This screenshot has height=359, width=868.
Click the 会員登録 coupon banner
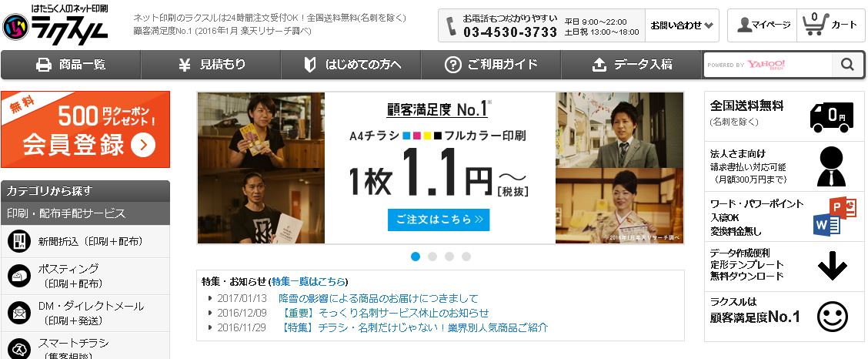[x=85, y=129]
